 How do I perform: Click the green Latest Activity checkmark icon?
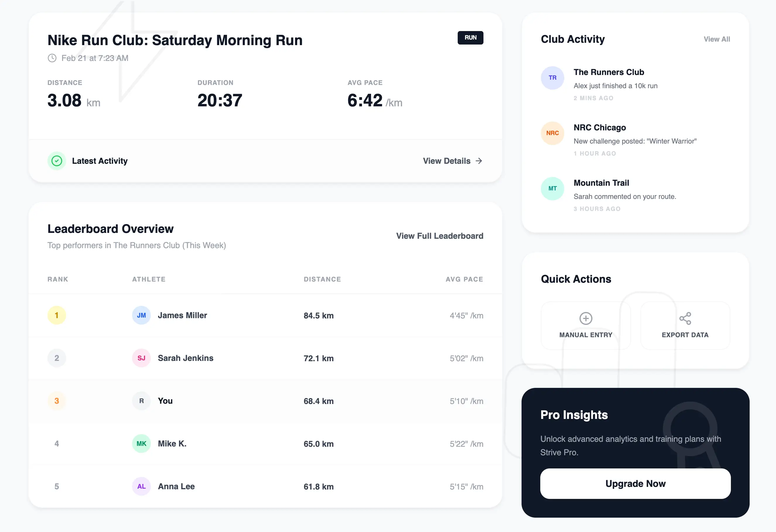pyautogui.click(x=57, y=161)
